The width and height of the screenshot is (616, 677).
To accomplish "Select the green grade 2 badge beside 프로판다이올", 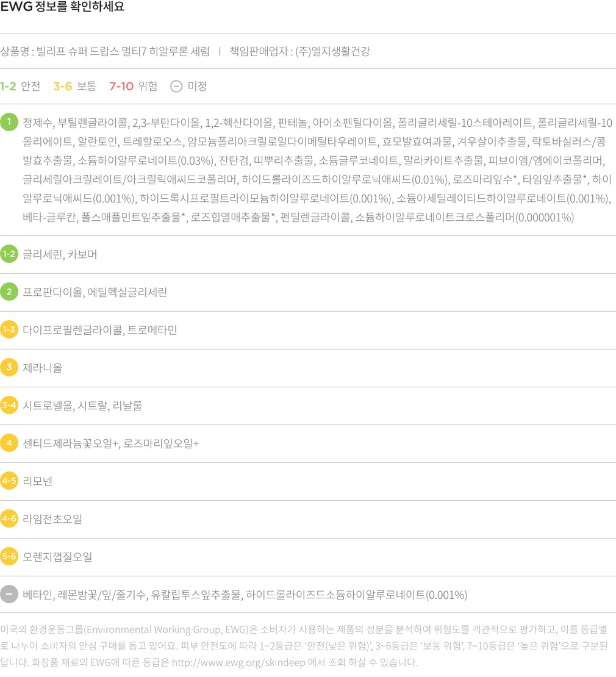I will pyautogui.click(x=9, y=292).
